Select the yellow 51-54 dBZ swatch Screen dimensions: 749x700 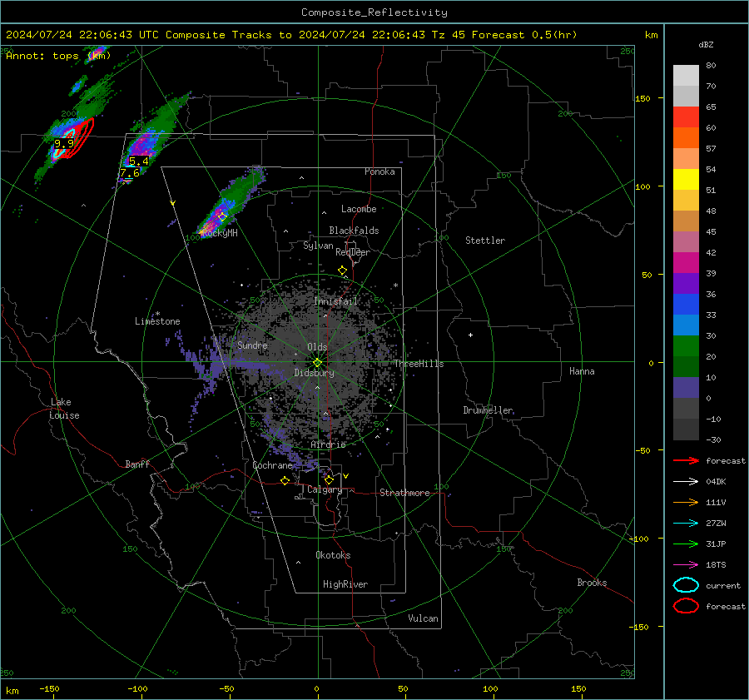point(686,180)
